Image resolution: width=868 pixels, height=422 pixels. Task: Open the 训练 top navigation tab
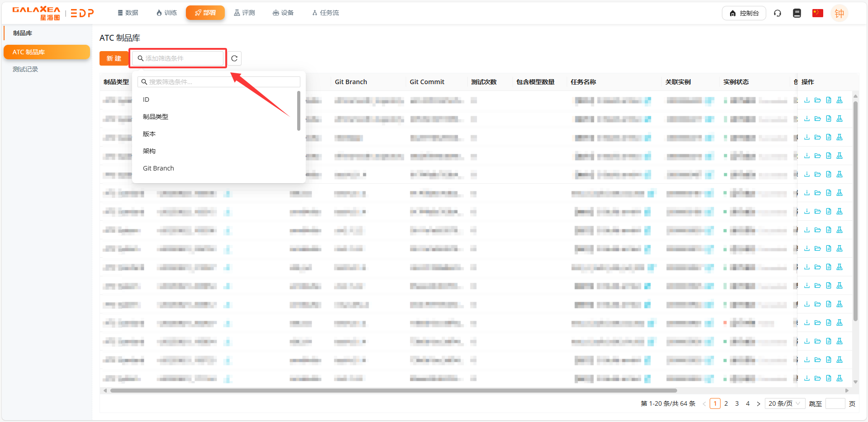pyautogui.click(x=166, y=13)
